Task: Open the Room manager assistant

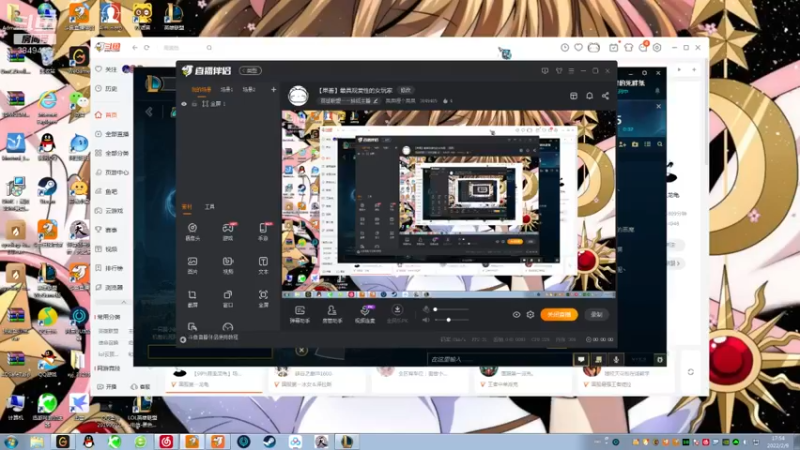Action: coord(332,314)
